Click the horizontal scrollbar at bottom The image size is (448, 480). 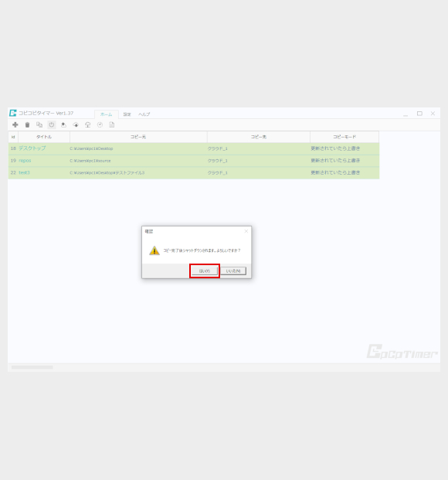pos(32,367)
